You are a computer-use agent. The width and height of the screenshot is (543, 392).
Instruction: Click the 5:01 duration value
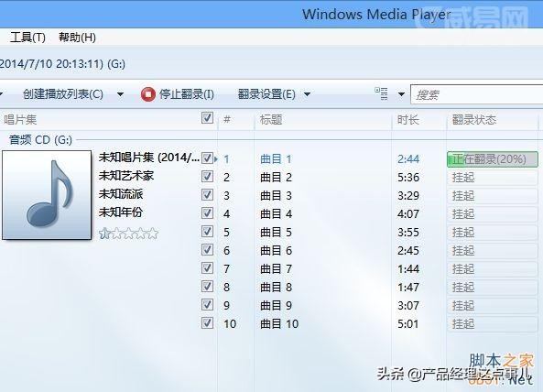408,324
